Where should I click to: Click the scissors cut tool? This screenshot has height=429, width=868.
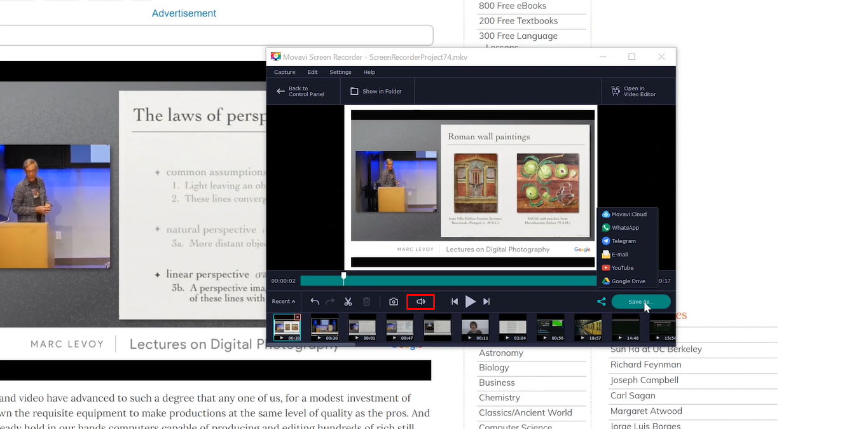tap(348, 301)
